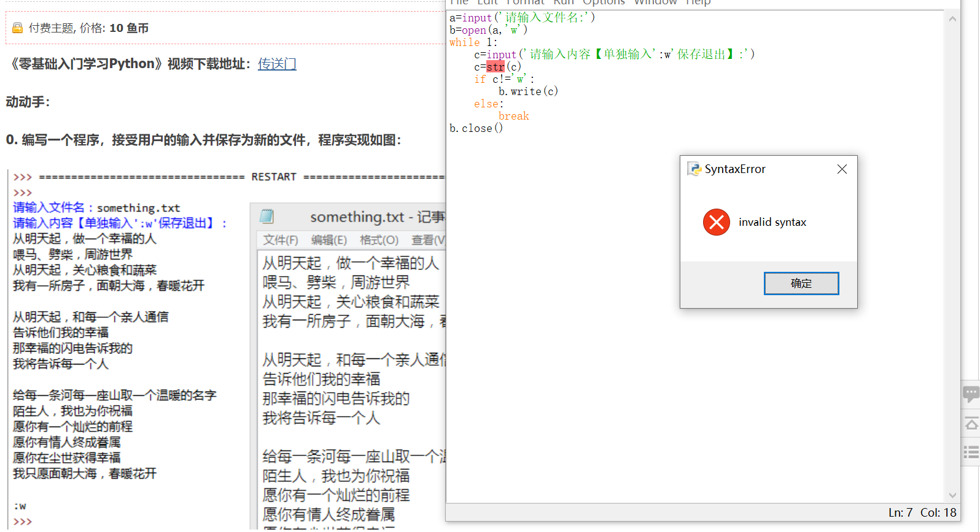This screenshot has width=980, height=532.
Task: Click the 'invalid syntax' message text
Action: (772, 222)
